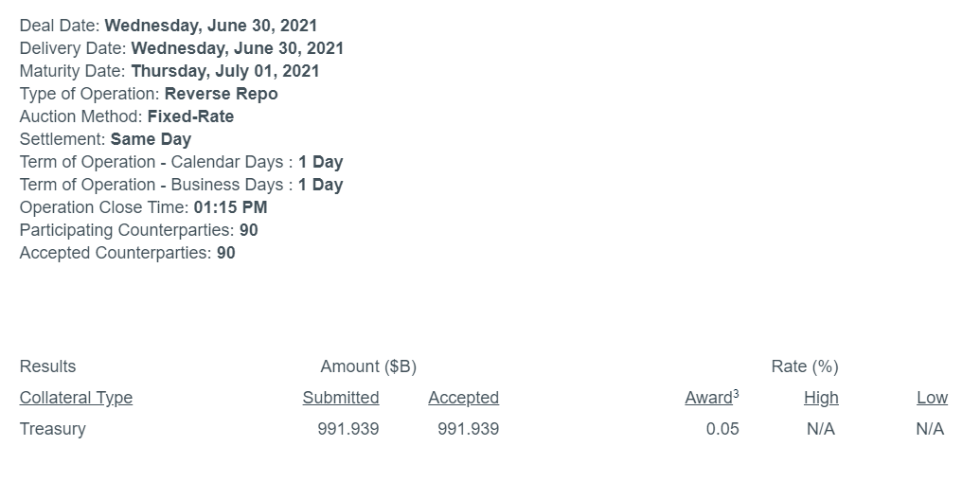Click the Low rate header
Screen dimensions: 980x482
[x=932, y=398]
